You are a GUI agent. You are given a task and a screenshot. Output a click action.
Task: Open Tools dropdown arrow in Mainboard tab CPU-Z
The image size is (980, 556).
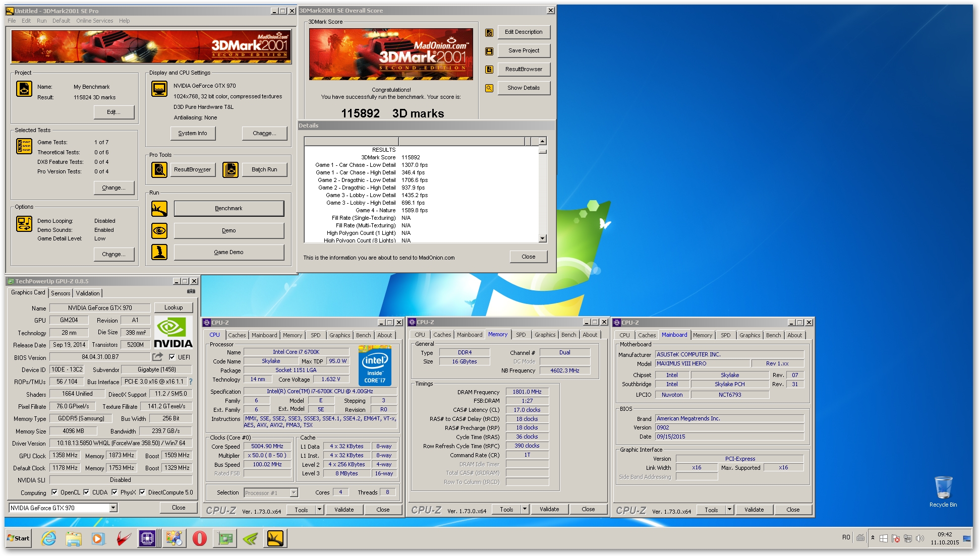click(x=729, y=510)
